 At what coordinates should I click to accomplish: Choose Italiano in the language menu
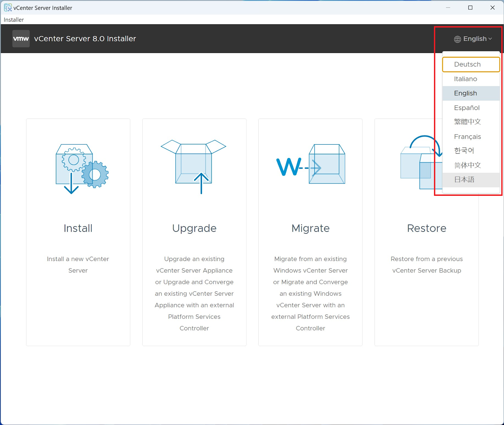point(471,79)
